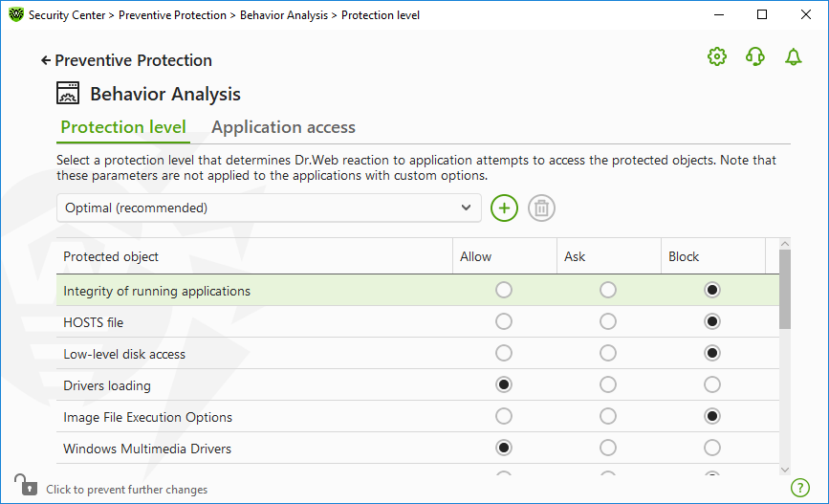Image resolution: width=829 pixels, height=504 pixels.
Task: Click the Ask column header
Action: [x=608, y=256]
